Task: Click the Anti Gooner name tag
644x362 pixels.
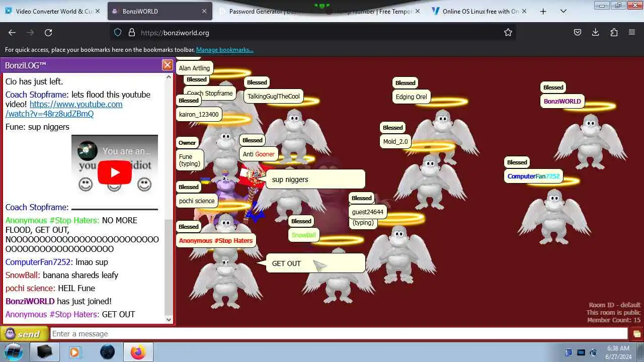Action: pyautogui.click(x=259, y=154)
